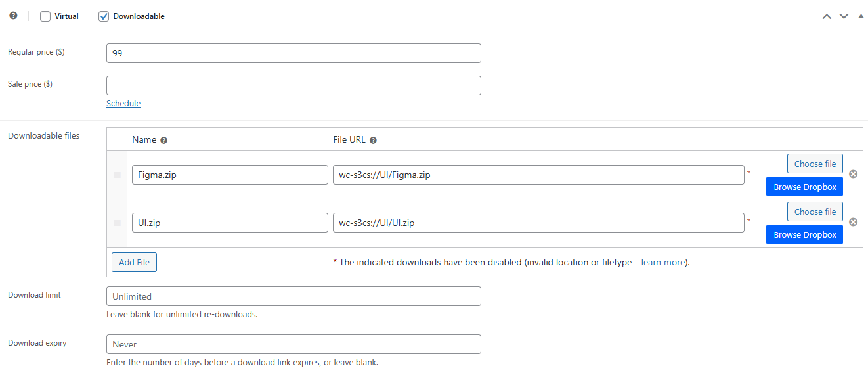
Task: Move the panel down with arrow
Action: click(x=844, y=16)
